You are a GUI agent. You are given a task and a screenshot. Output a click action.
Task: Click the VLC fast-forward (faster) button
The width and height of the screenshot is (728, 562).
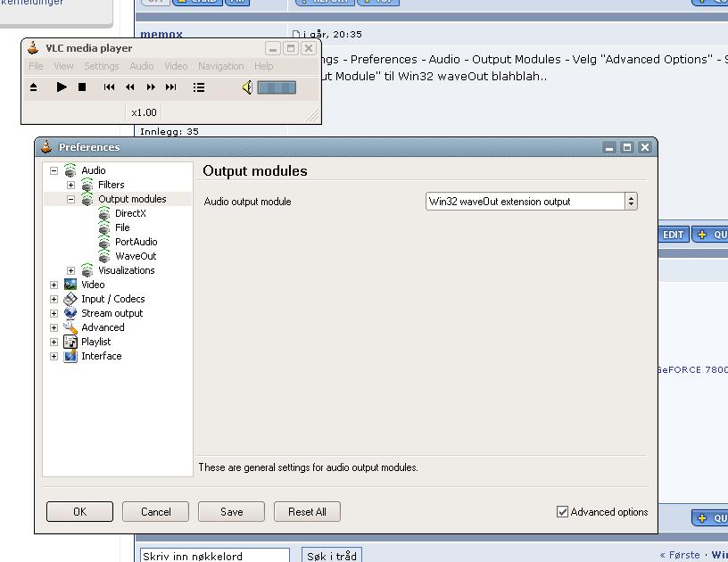pyautogui.click(x=151, y=87)
